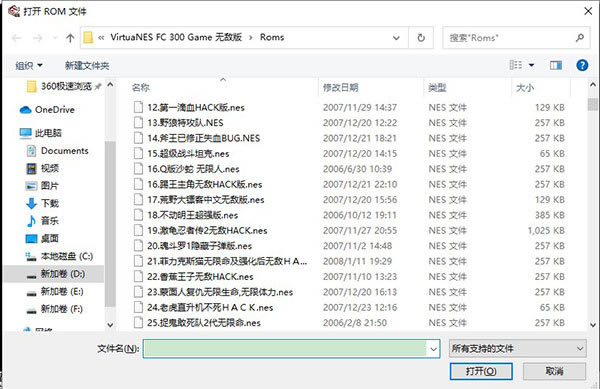Click the search magnifier icon
The width and height of the screenshot is (600, 389).
point(580,37)
